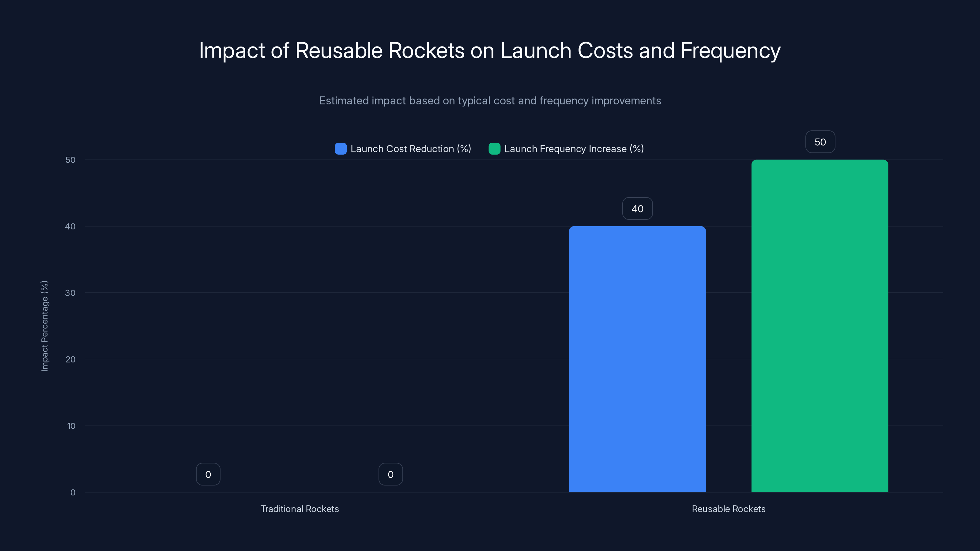Select the green Reusable Rockets bar

tap(820, 326)
